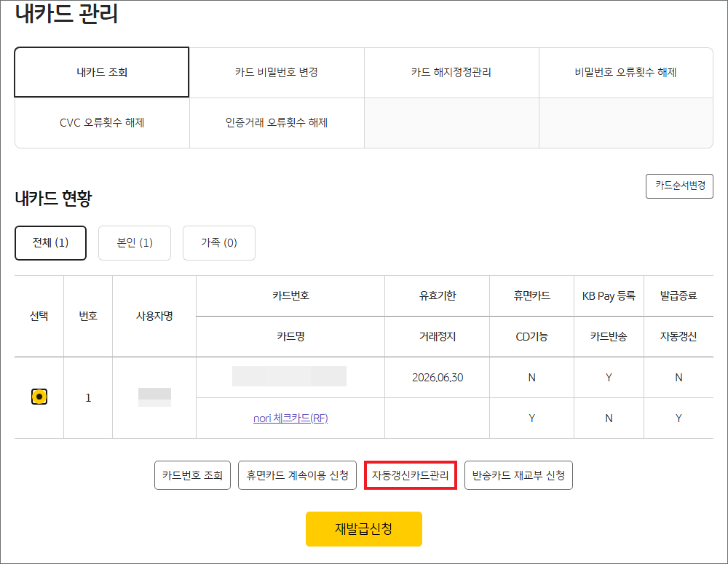Filter cards by 전체 (1)
Image resolution: width=728 pixels, height=564 pixels.
[x=51, y=243]
